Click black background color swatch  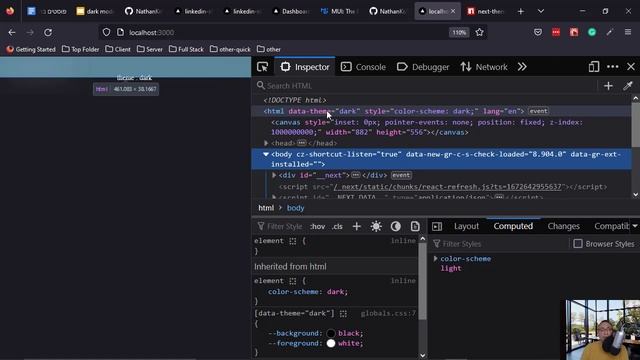tap(331, 333)
